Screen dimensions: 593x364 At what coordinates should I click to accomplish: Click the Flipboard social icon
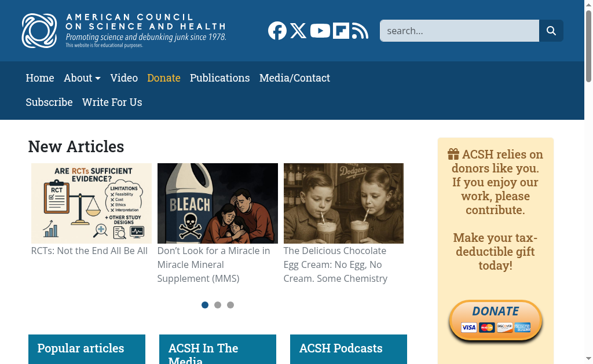[341, 31]
